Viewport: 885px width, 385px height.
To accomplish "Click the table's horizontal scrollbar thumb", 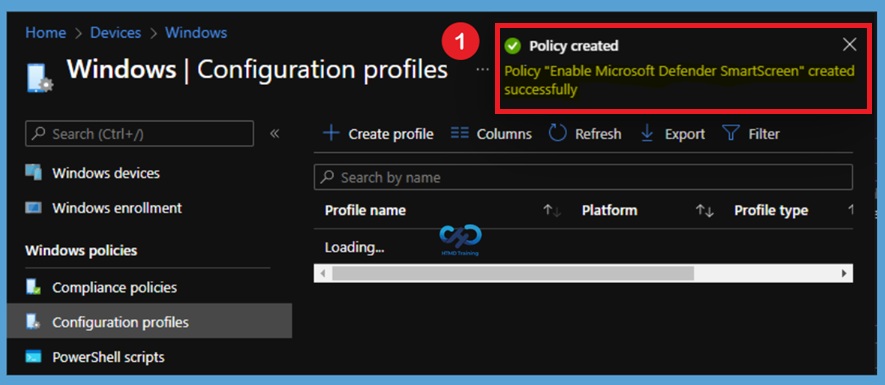I will (x=512, y=273).
